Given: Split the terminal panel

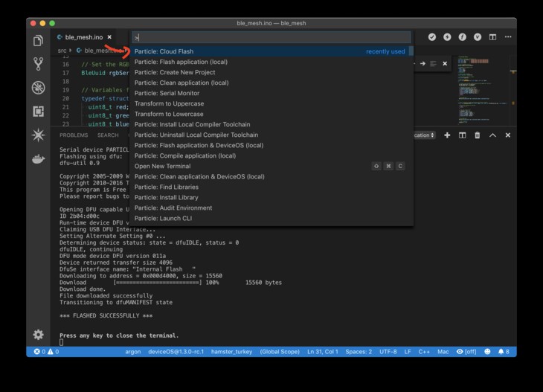Looking at the screenshot, I should [462, 135].
